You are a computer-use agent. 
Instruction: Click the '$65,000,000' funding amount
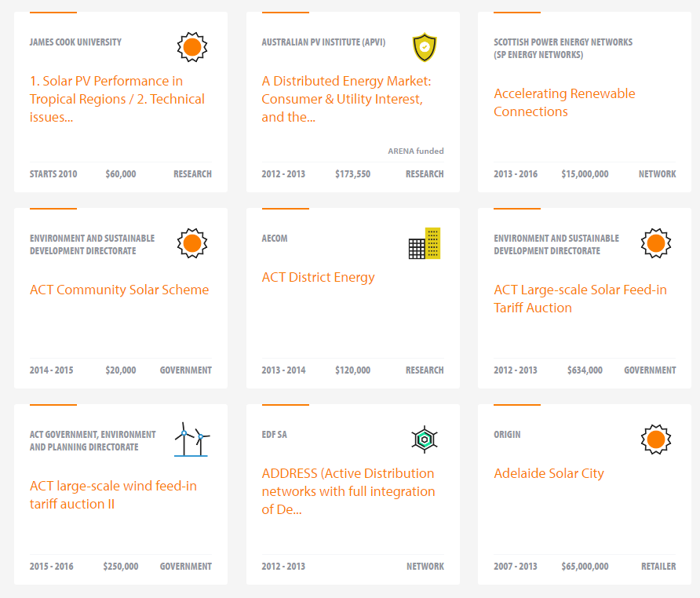pos(585,566)
